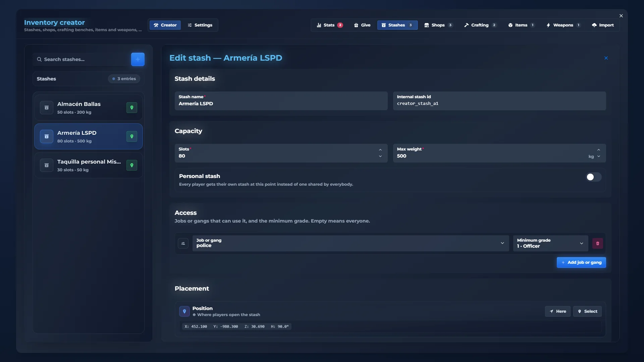Open the Stats tab

pyautogui.click(x=330, y=25)
